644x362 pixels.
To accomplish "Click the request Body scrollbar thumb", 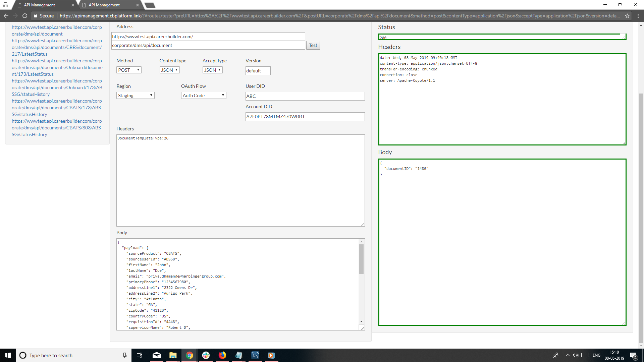I will [361, 259].
